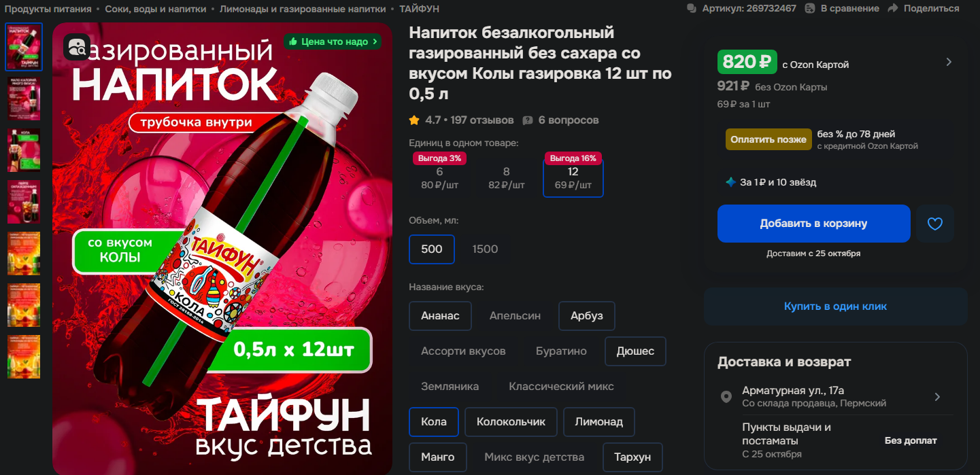Click Купить в один клик

click(x=835, y=306)
